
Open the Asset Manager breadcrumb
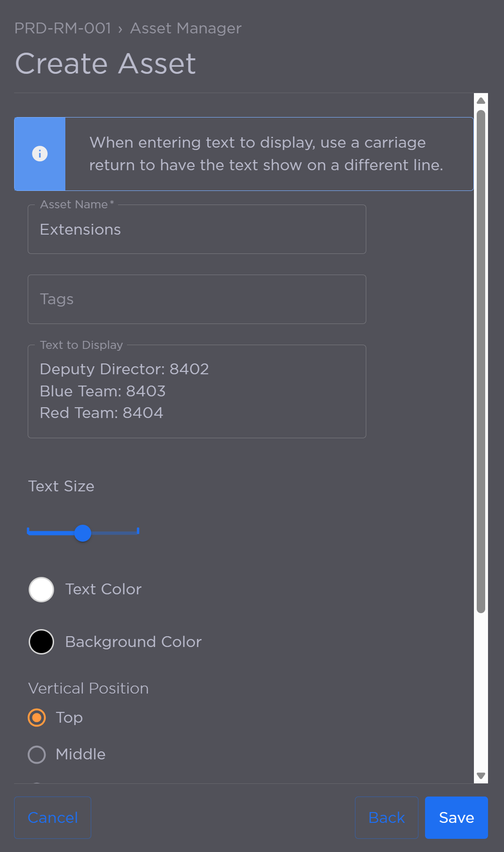(185, 28)
